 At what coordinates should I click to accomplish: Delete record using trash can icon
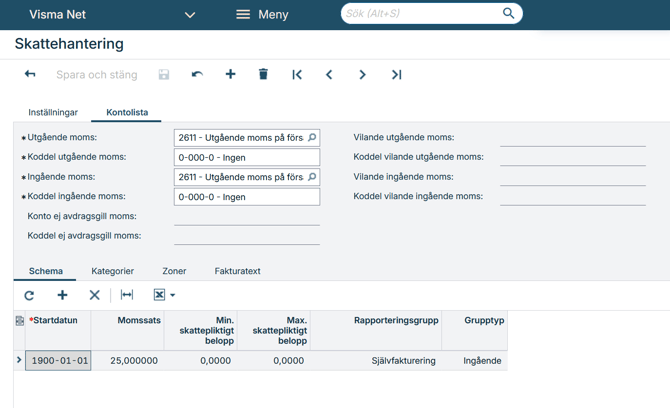[263, 75]
